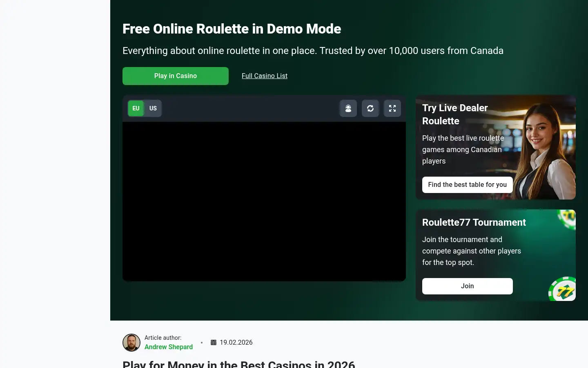Click the user profile icon in demo toolbar
Screen dimensions: 588x368
click(x=348, y=108)
